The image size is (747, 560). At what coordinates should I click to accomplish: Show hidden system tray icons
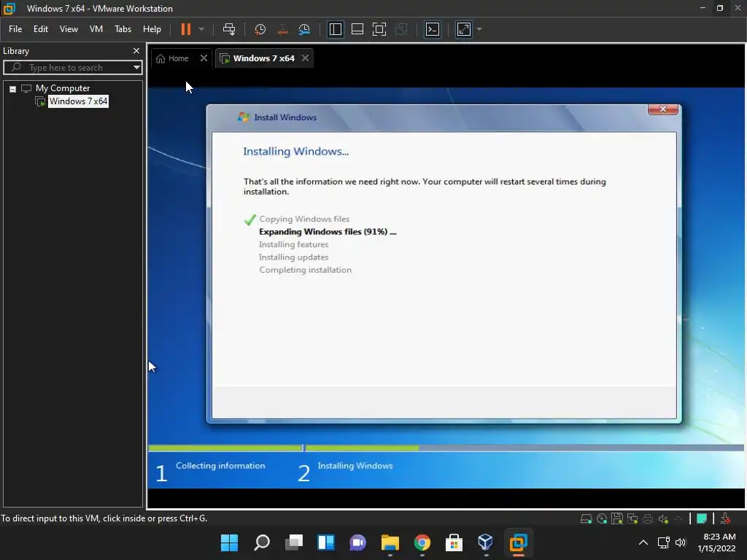pos(643,542)
